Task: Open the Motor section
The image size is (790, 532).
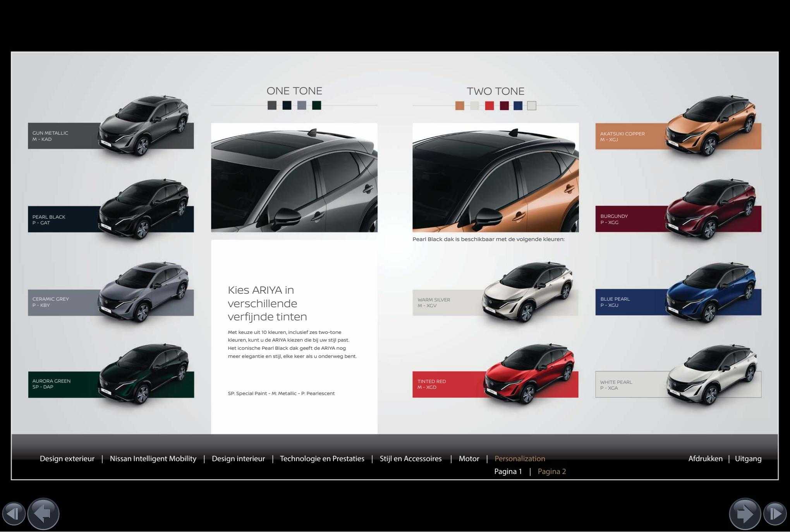Action: pyautogui.click(x=469, y=458)
